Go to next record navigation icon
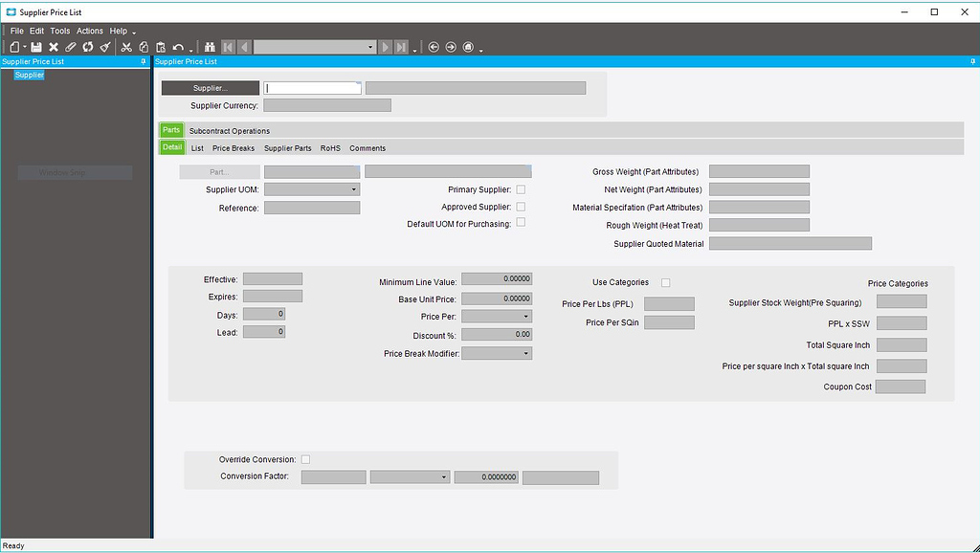The image size is (980, 553). [385, 47]
